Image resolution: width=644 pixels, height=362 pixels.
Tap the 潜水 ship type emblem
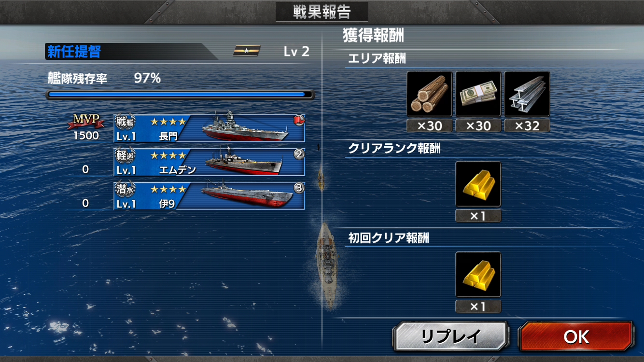126,189
